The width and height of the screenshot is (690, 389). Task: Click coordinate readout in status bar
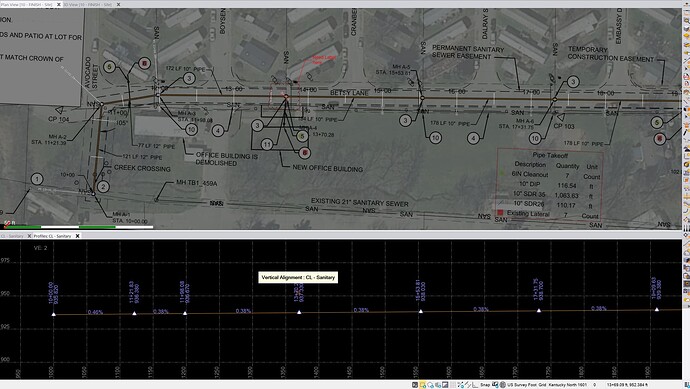627,385
